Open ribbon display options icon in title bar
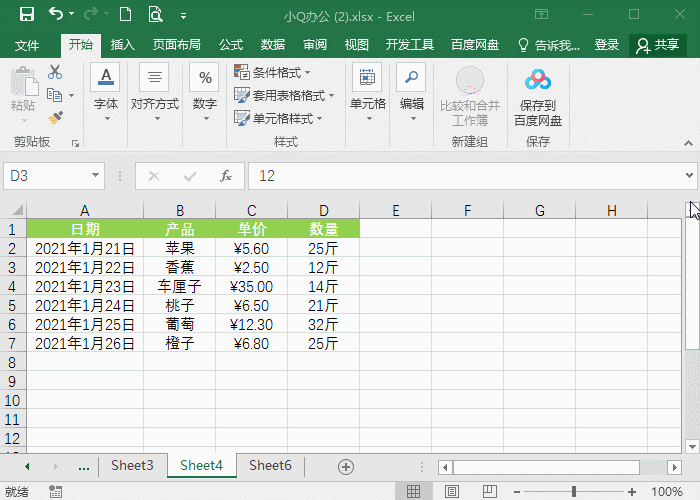Screen dimensions: 700x500 pos(541,15)
